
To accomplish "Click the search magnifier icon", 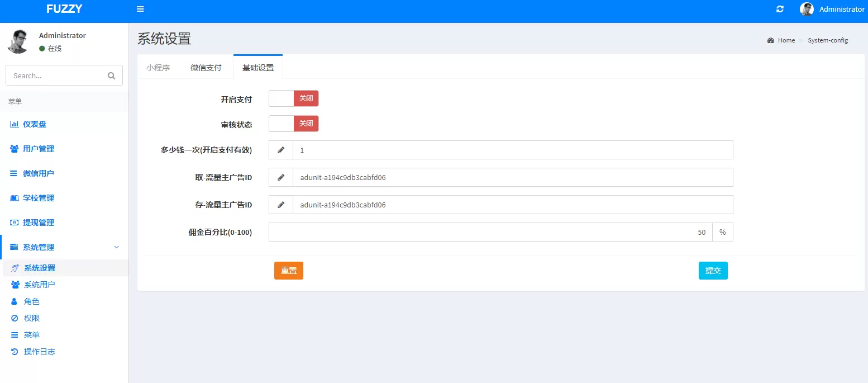I will pyautogui.click(x=111, y=75).
